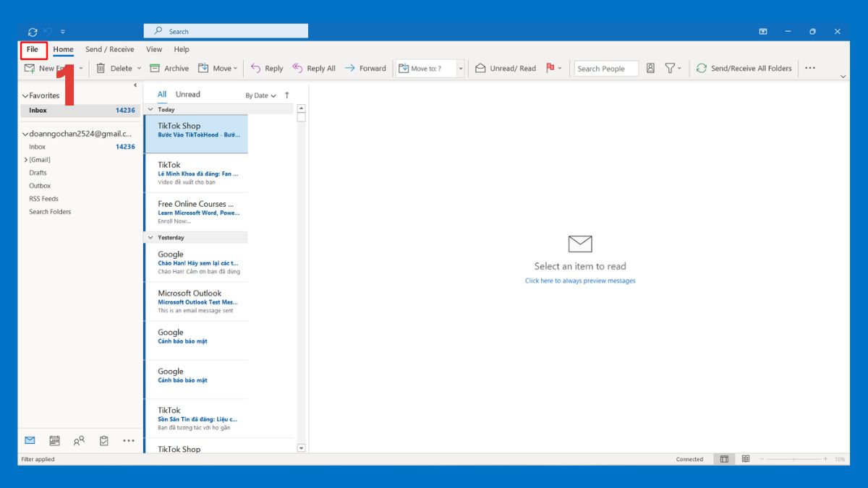Click the zoom slider in status bar

click(x=793, y=459)
